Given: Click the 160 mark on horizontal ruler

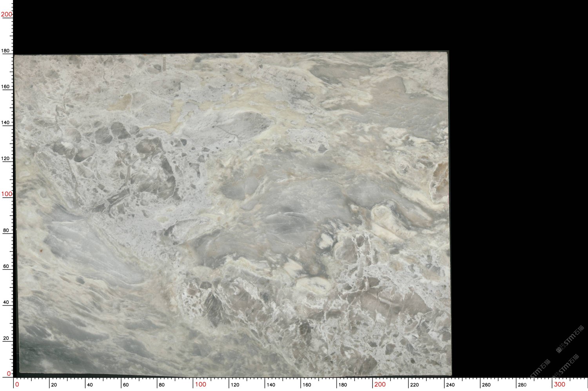Looking at the screenshot, I should pyautogui.click(x=307, y=385).
